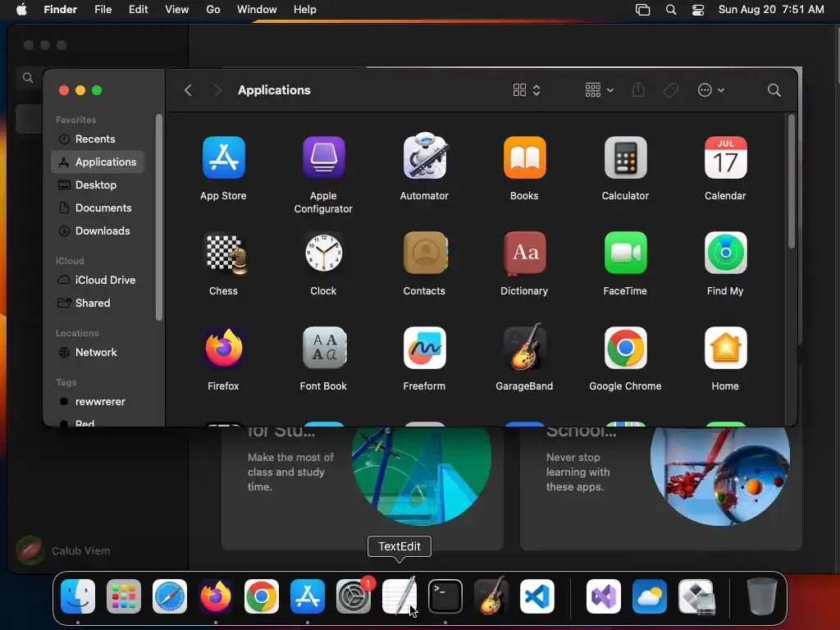
Task: Go back with the left chevron button
Action: pyautogui.click(x=188, y=90)
